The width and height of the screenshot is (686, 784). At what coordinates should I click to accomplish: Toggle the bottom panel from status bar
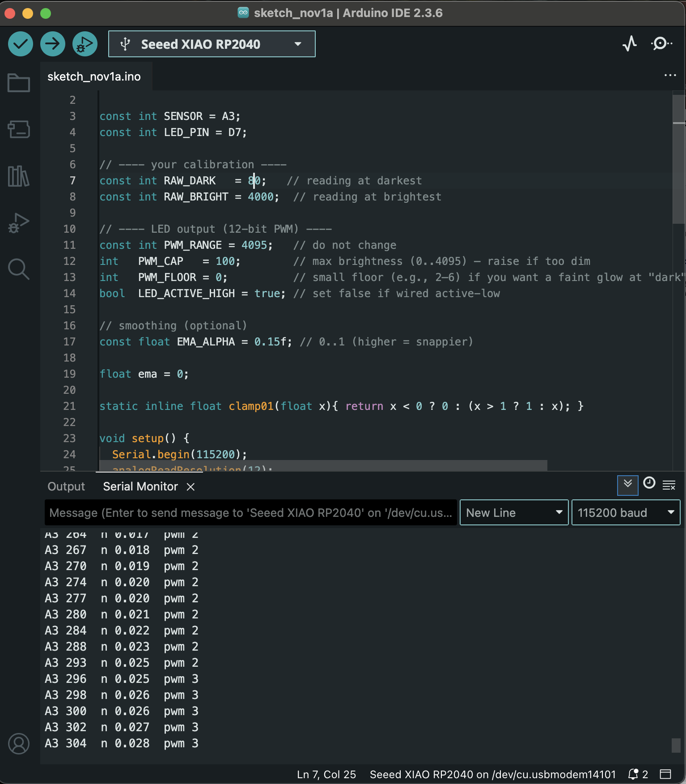click(x=665, y=774)
